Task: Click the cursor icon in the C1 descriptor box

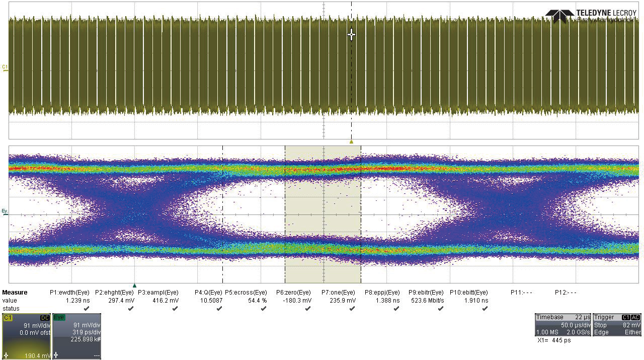Action: tap(6, 355)
